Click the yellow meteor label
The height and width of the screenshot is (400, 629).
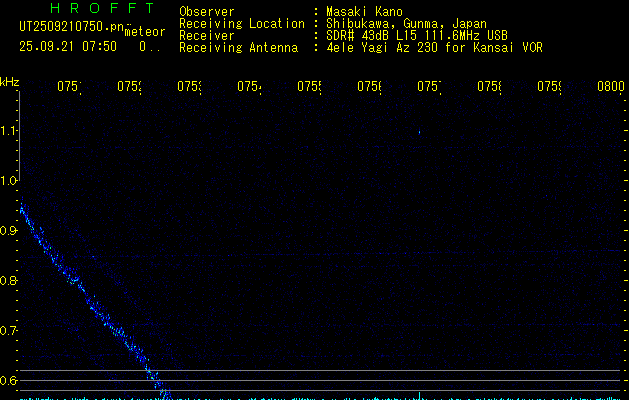point(144,32)
